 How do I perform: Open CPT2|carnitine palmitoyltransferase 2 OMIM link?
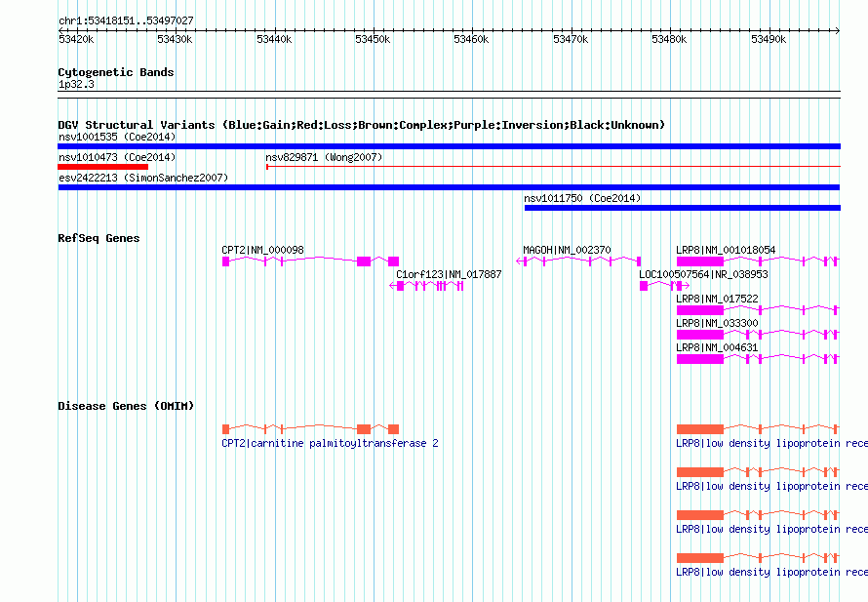[x=330, y=444]
